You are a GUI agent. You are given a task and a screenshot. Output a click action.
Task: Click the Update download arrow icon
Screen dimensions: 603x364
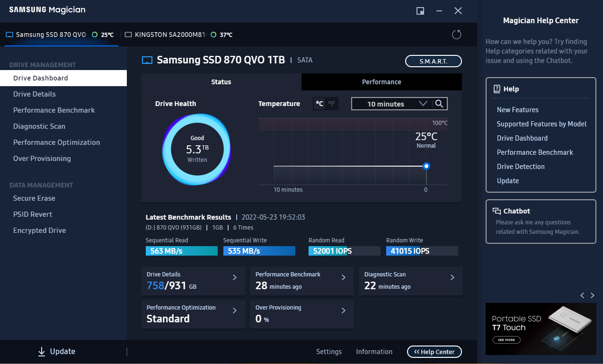tap(42, 351)
